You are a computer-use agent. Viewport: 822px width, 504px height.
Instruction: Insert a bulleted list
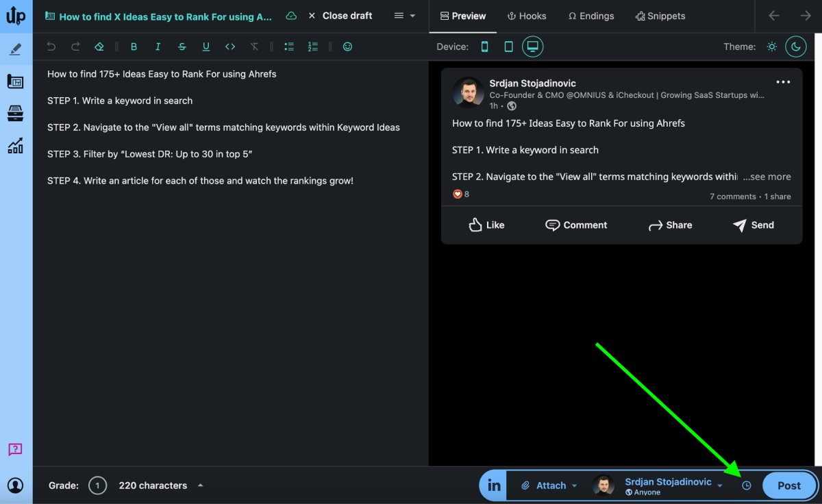pos(288,46)
